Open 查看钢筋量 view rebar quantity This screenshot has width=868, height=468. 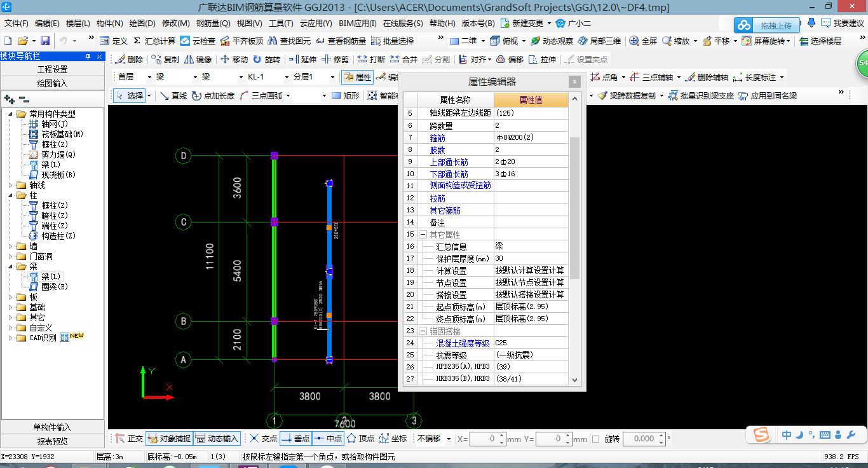click(341, 41)
